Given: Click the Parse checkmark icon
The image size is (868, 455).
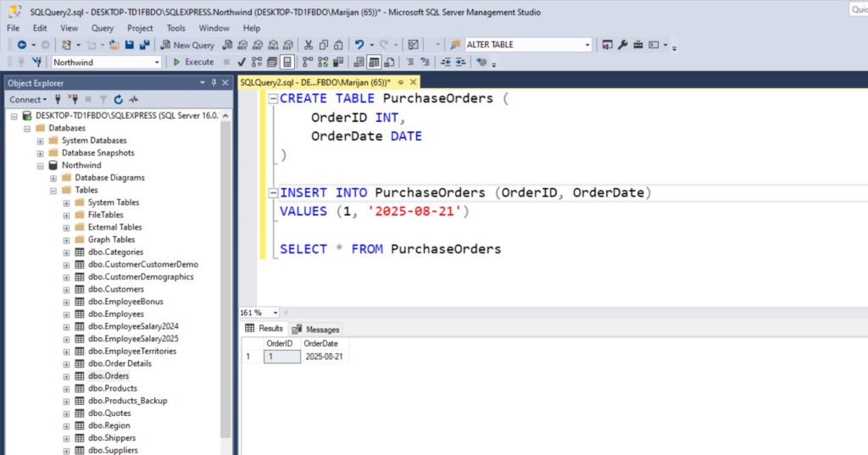Looking at the screenshot, I should tap(242, 62).
